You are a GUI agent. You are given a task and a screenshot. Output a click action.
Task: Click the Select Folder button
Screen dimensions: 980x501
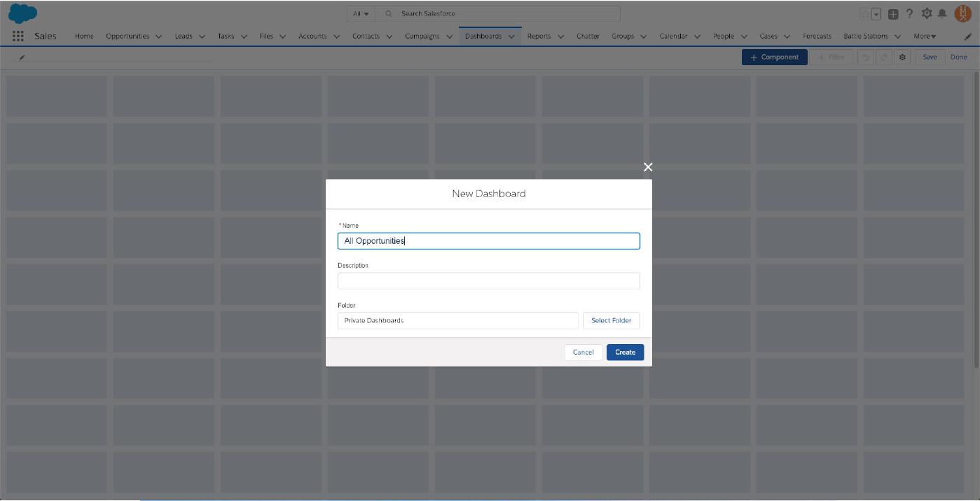click(611, 320)
